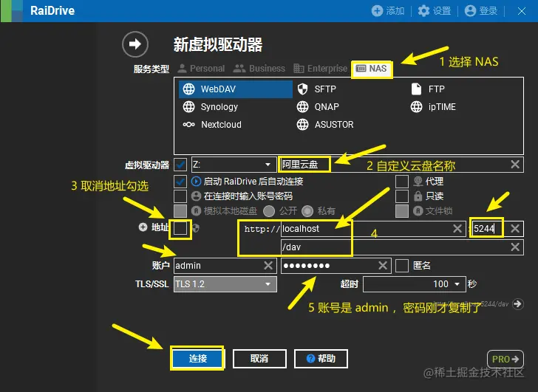
Task: Choose Synology service in the list
Action: point(211,107)
